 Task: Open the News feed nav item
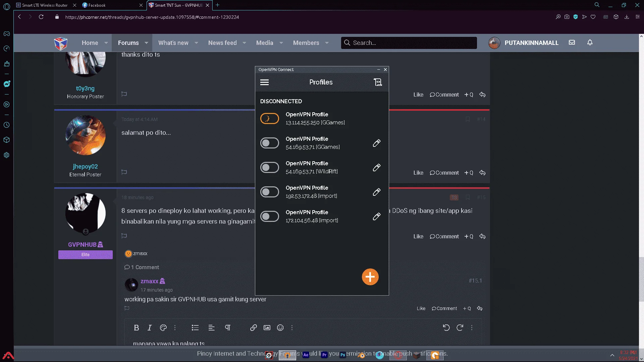point(222,43)
